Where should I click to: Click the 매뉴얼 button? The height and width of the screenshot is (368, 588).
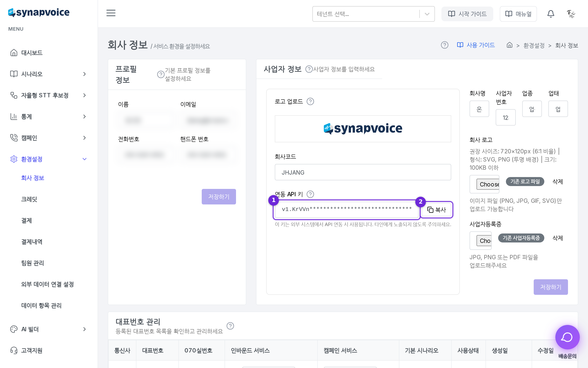click(518, 14)
